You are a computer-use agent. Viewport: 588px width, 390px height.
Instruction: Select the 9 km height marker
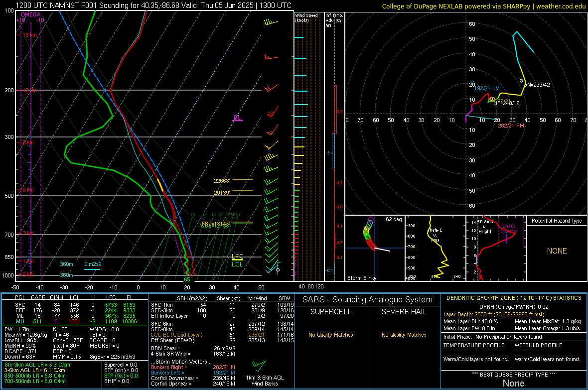tap(28, 142)
